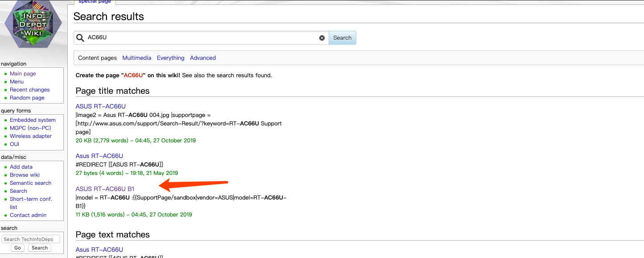Open a Random page
Viewport: 644px width, 258px height.
click(27, 98)
